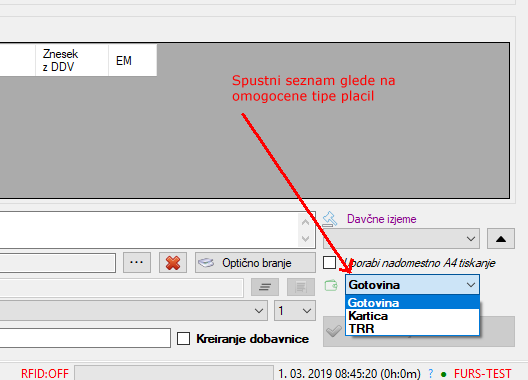Image resolution: width=528 pixels, height=380 pixels.
Task: Click the black up-triangle button
Action: 501,239
